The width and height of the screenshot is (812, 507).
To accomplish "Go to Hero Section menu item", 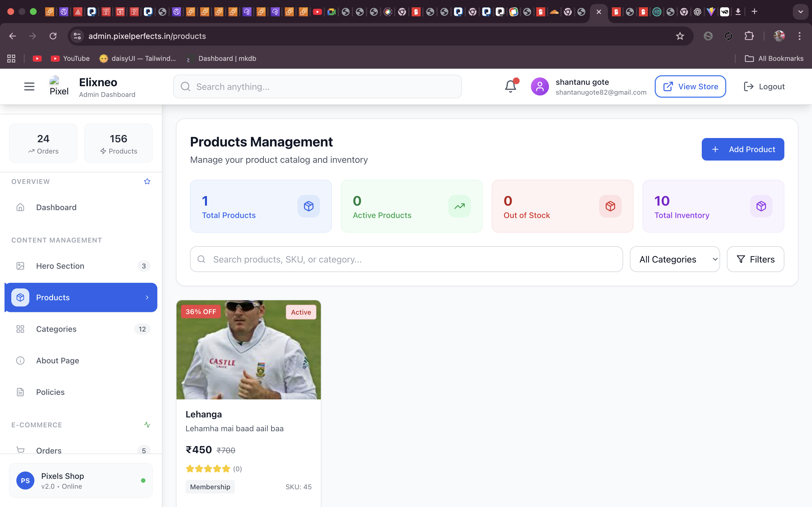I will pos(60,266).
